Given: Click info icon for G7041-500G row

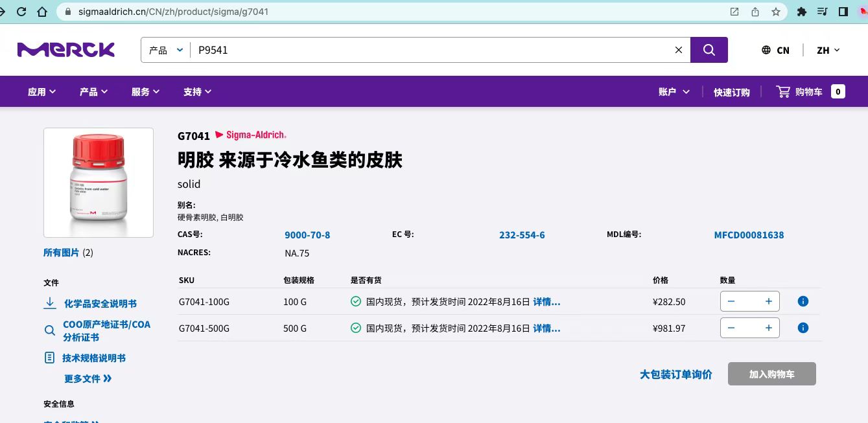Looking at the screenshot, I should pos(803,328).
